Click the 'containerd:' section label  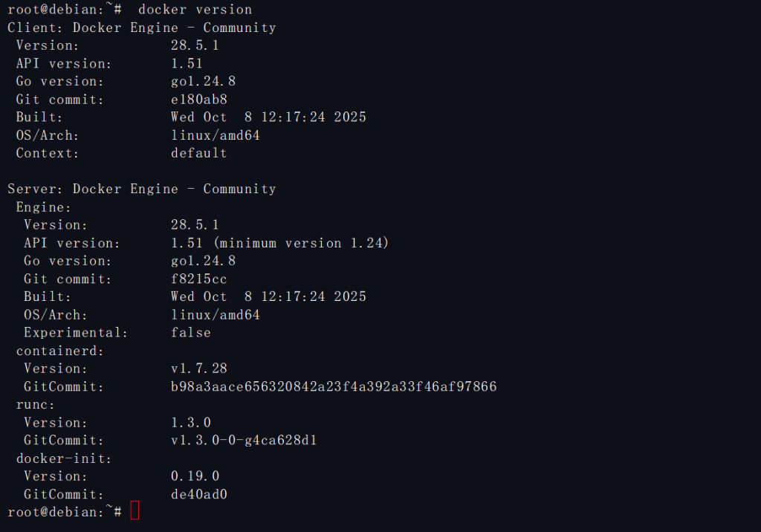coord(60,350)
